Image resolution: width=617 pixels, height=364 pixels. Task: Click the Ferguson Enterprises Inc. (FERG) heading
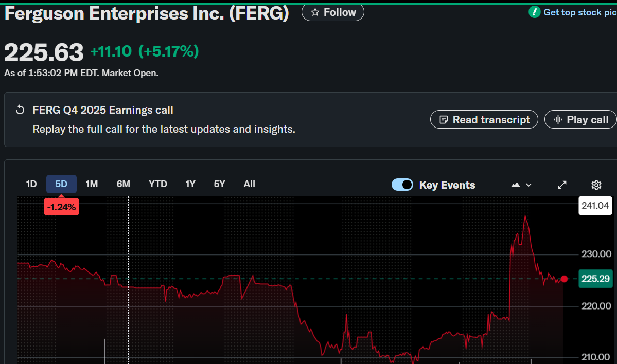point(147,13)
